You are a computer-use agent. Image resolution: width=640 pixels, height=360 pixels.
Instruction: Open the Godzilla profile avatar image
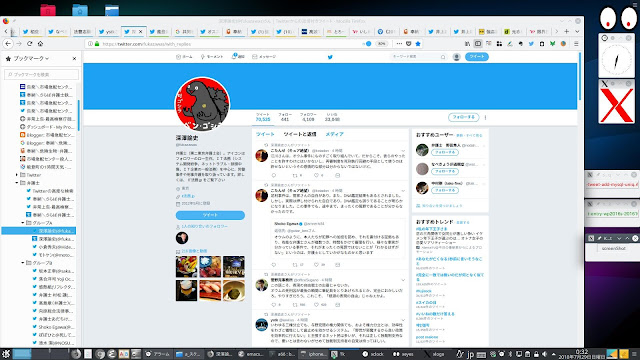click(202, 104)
